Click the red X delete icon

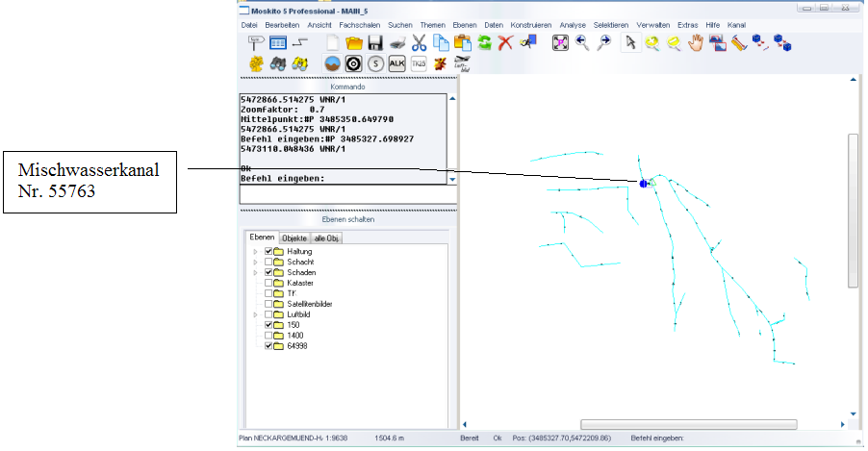click(505, 42)
